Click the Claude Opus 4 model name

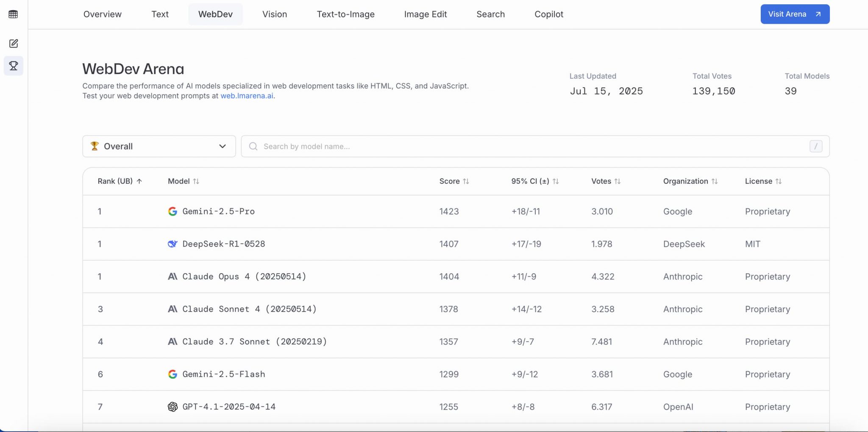(x=244, y=277)
